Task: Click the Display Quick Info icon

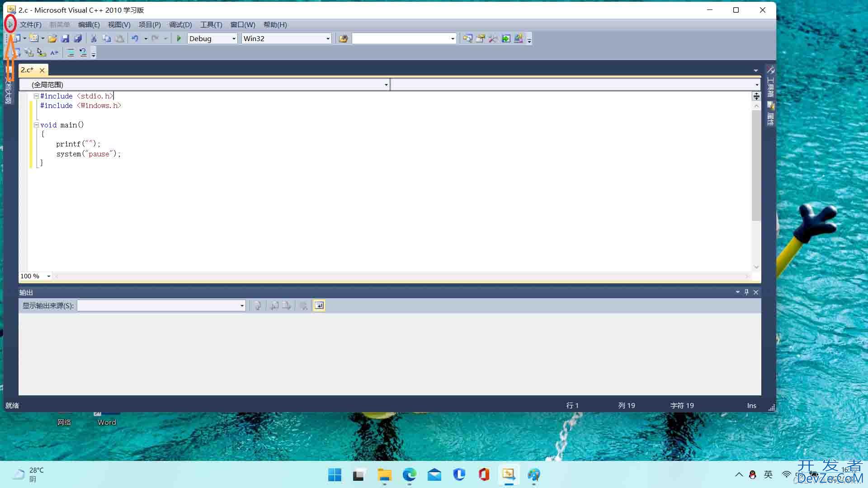Action: (42, 52)
